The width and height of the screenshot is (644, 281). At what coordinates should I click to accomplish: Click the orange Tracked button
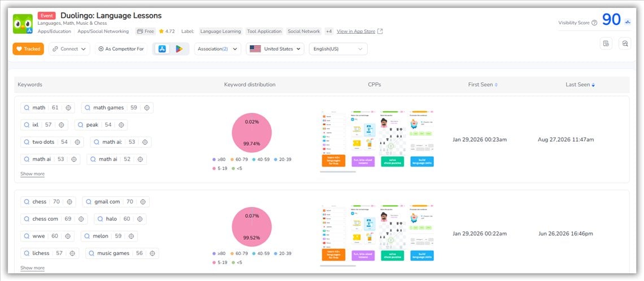(x=28, y=49)
